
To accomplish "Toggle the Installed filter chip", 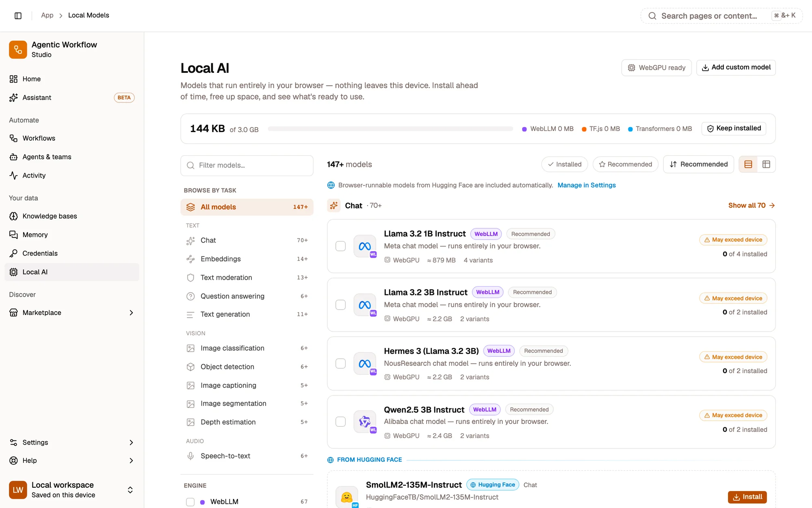I will click(564, 164).
